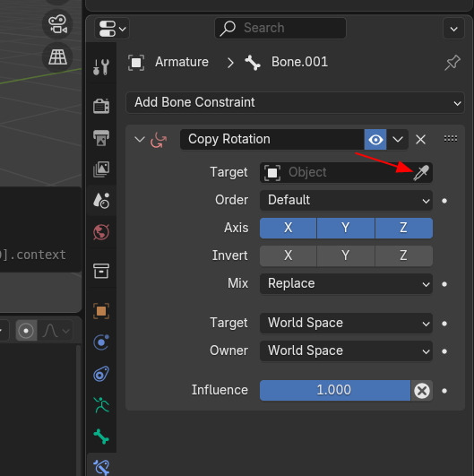Open the Object Data armature tab

tap(101, 405)
